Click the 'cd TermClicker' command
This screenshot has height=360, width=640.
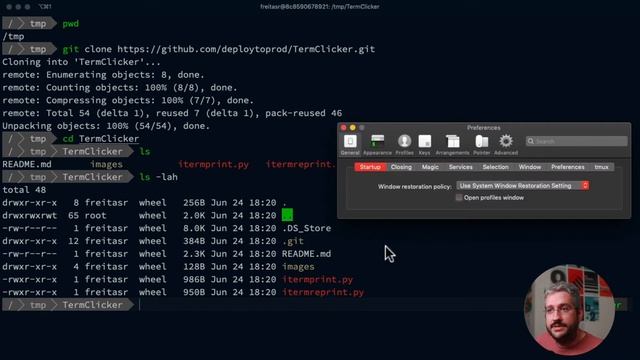click(x=100, y=139)
